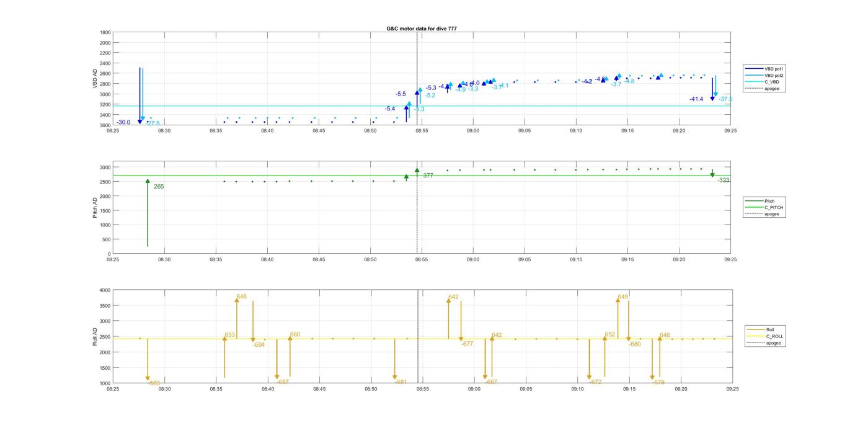Click the '08:40' tick on the Roll plot x-axis
Image resolution: width=868 pixels, height=430 pixels.
(268, 389)
